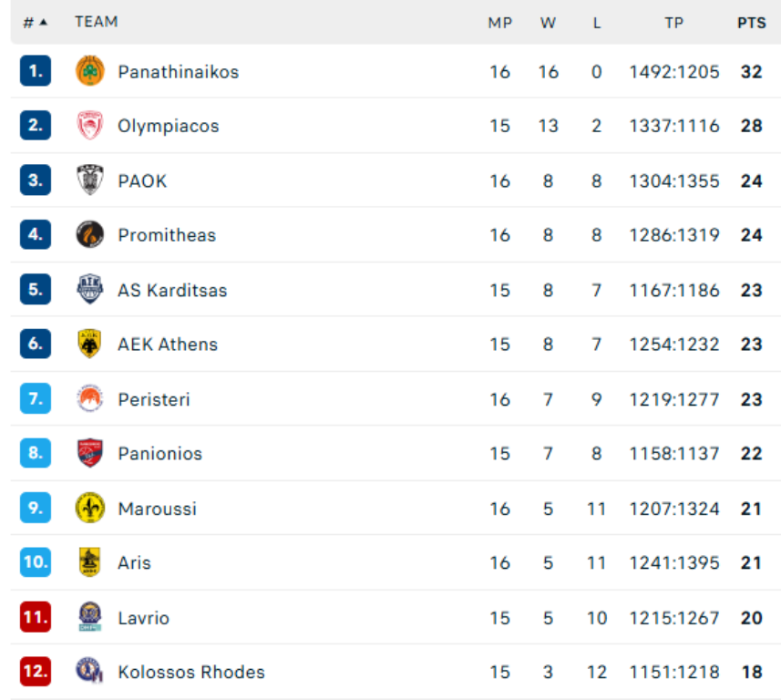Click the red rank 12 badge
Image resolution: width=781 pixels, height=700 pixels.
35,673
